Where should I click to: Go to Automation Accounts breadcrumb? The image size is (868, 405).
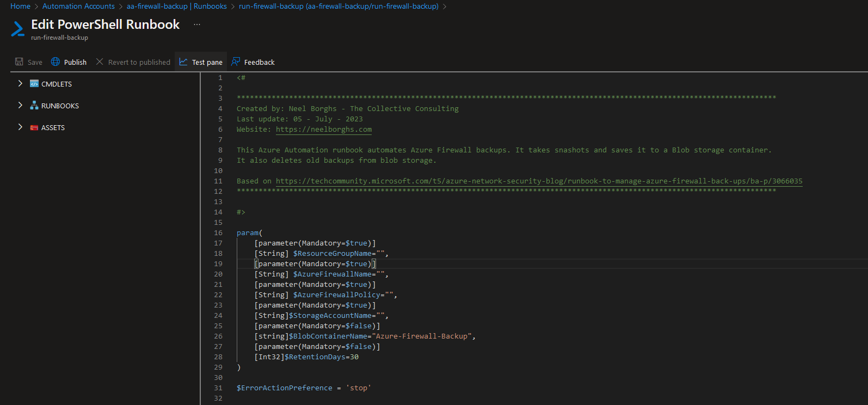coord(78,6)
